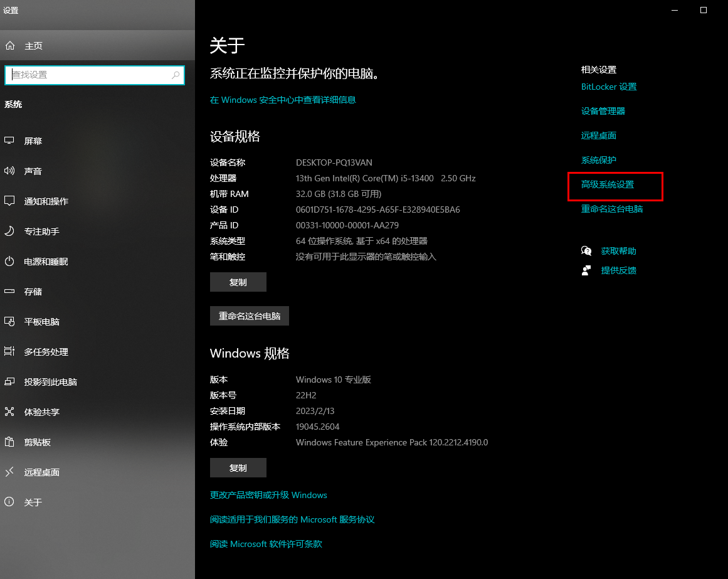Click the 剪贴板 clipboard icon

[x=9, y=442]
